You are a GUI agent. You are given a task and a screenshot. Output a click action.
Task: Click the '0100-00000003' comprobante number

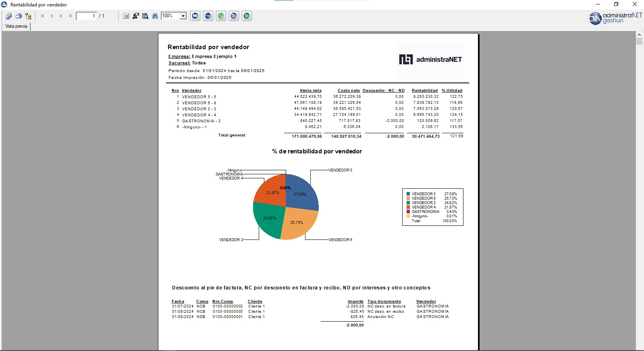[228, 312]
